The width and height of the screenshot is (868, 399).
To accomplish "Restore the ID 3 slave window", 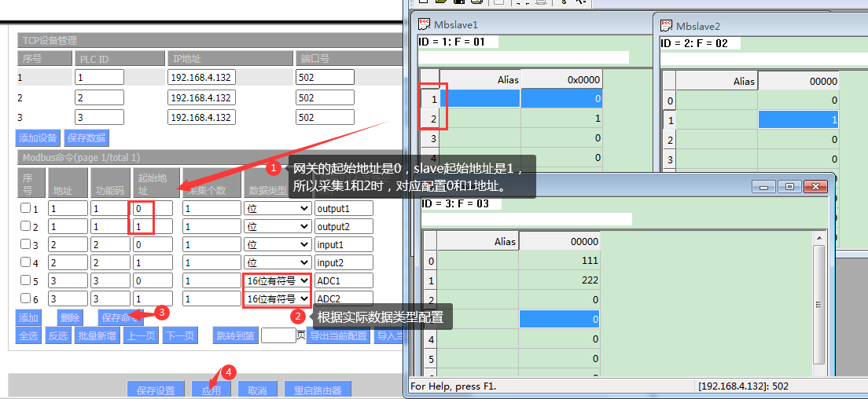I will tap(789, 187).
